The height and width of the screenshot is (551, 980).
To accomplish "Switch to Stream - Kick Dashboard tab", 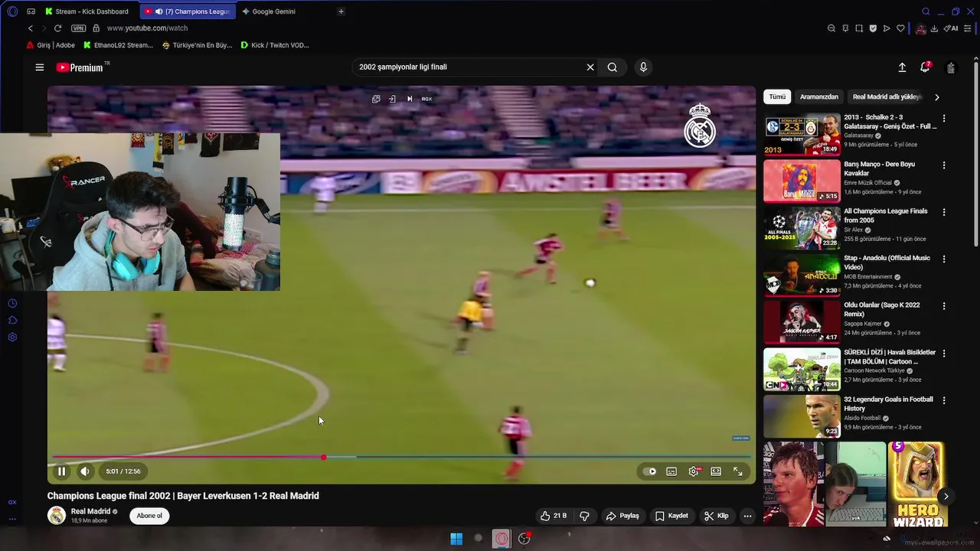I will (x=87, y=11).
